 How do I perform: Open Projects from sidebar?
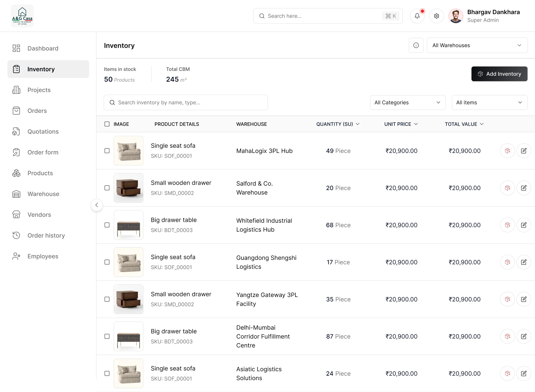[48, 90]
